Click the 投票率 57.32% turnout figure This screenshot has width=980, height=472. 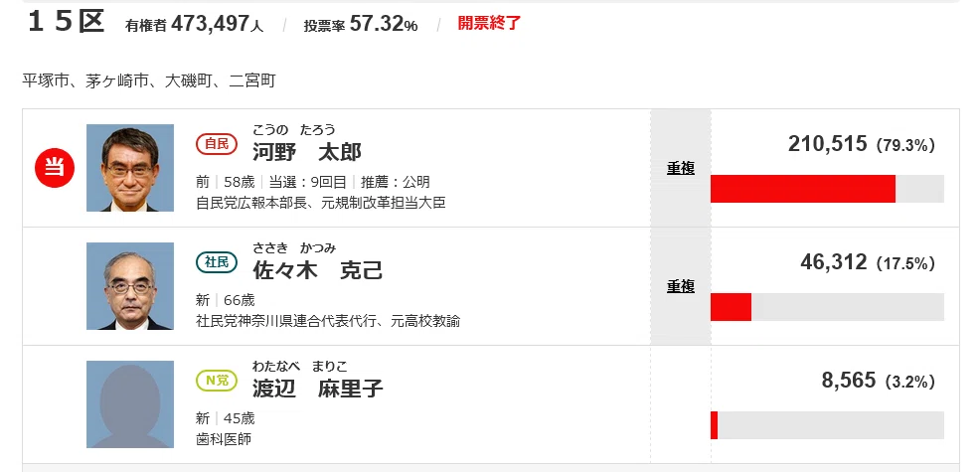pos(361,25)
